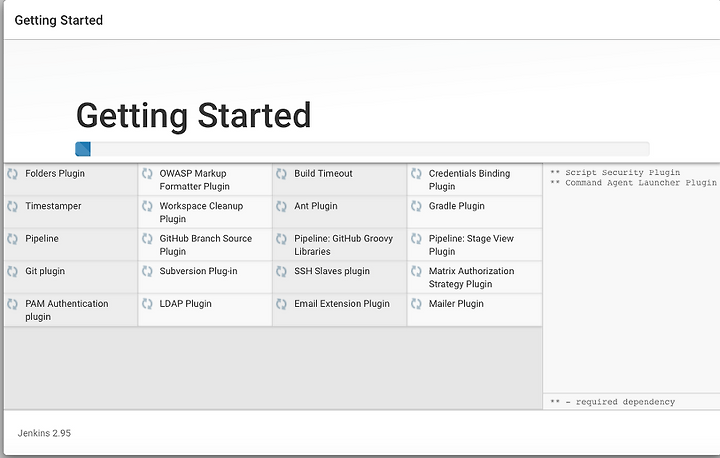Select the 'Matrix Authorization Strategy Plugin' label
Image resolution: width=720 pixels, height=458 pixels.
472,278
